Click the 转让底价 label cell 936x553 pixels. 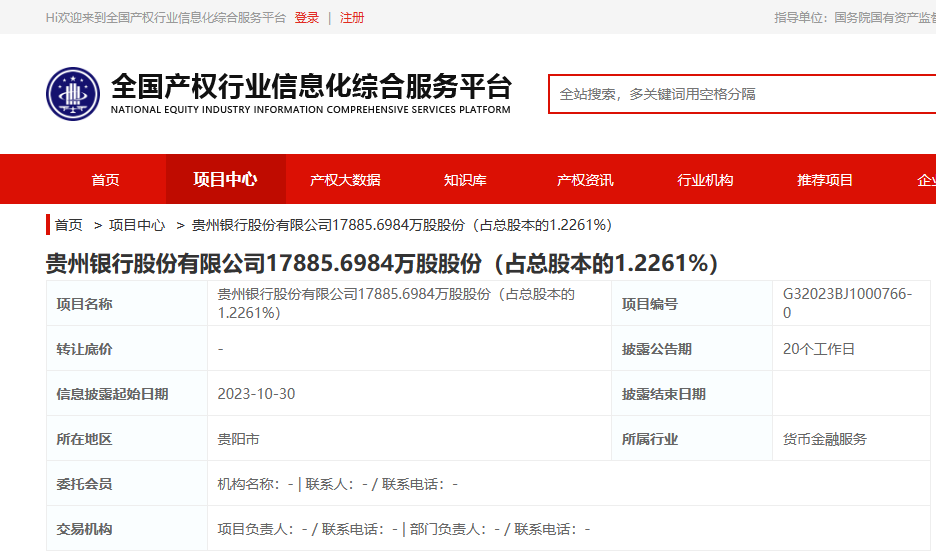click(x=127, y=349)
